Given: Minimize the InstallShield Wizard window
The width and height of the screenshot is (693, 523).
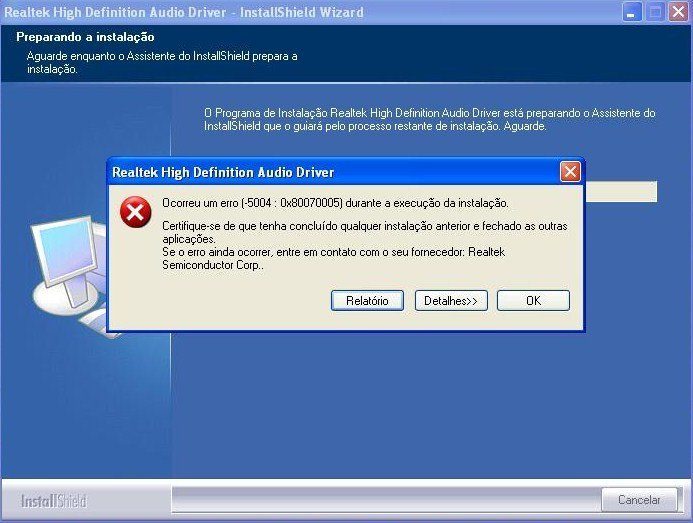Looking at the screenshot, I should pos(632,12).
